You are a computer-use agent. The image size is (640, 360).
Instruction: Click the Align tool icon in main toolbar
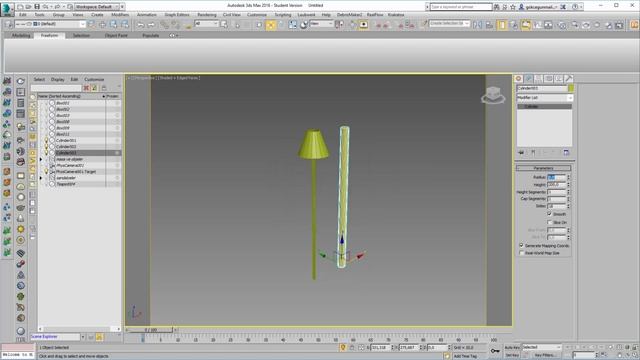(489, 25)
